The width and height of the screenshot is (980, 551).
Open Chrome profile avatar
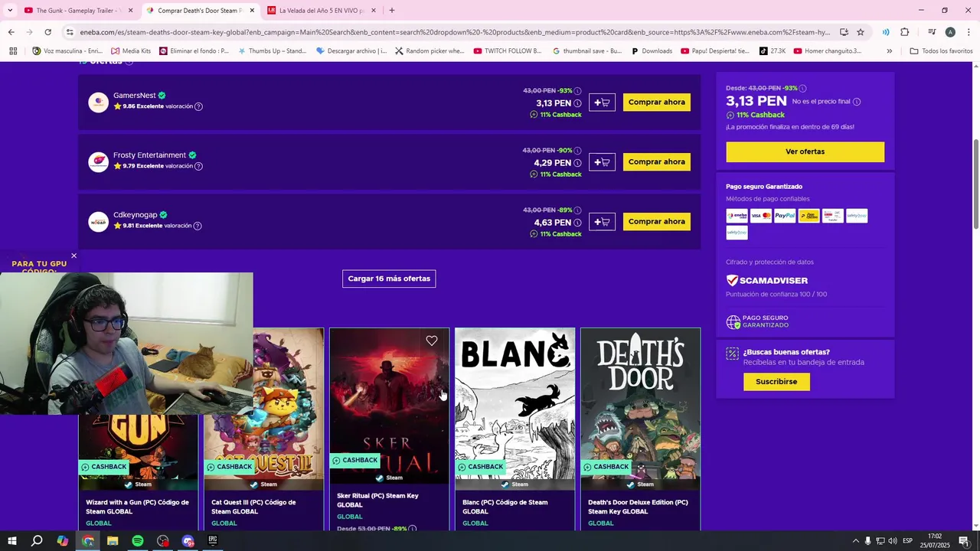950,32
